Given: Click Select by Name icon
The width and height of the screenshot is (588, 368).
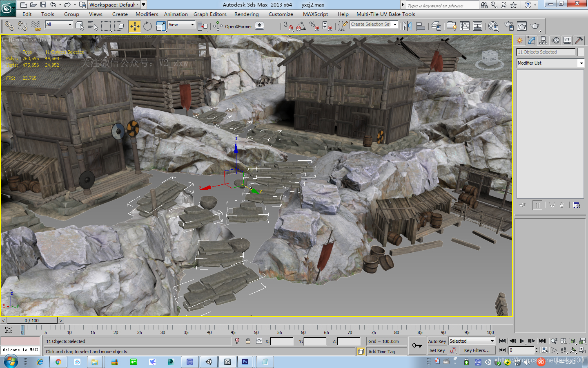Looking at the screenshot, I should click(93, 26).
